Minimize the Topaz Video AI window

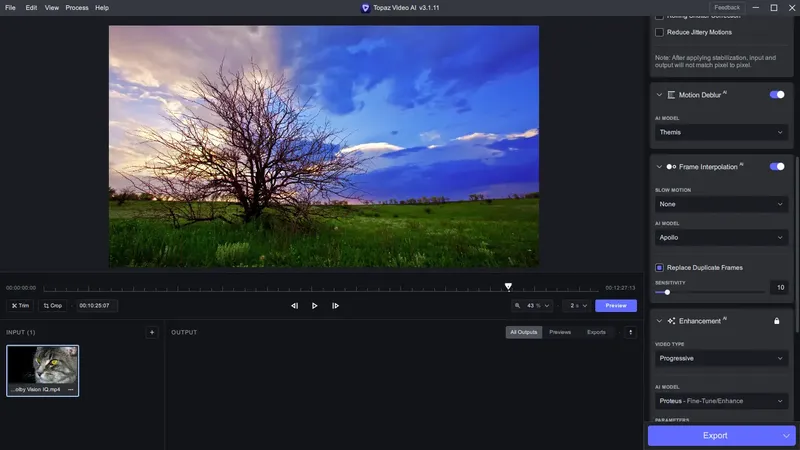click(x=756, y=8)
